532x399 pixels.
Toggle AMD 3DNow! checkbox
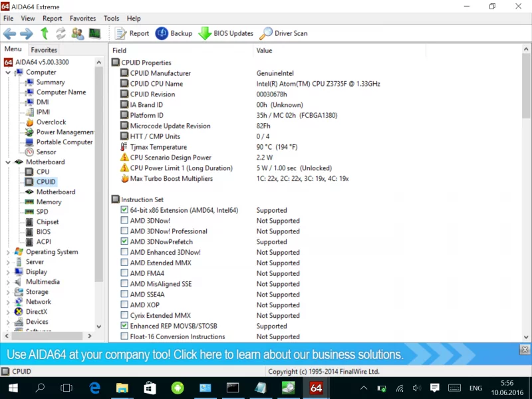click(x=124, y=221)
